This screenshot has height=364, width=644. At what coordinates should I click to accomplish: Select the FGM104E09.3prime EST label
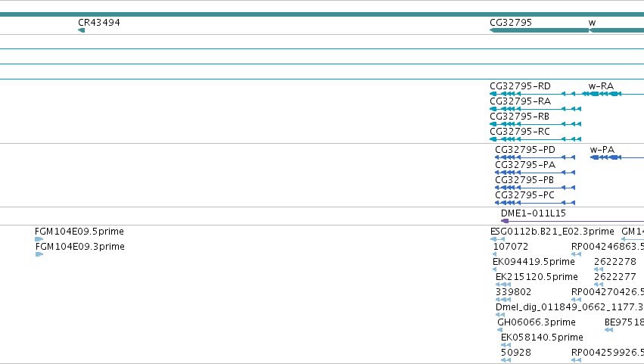pyautogui.click(x=80, y=247)
